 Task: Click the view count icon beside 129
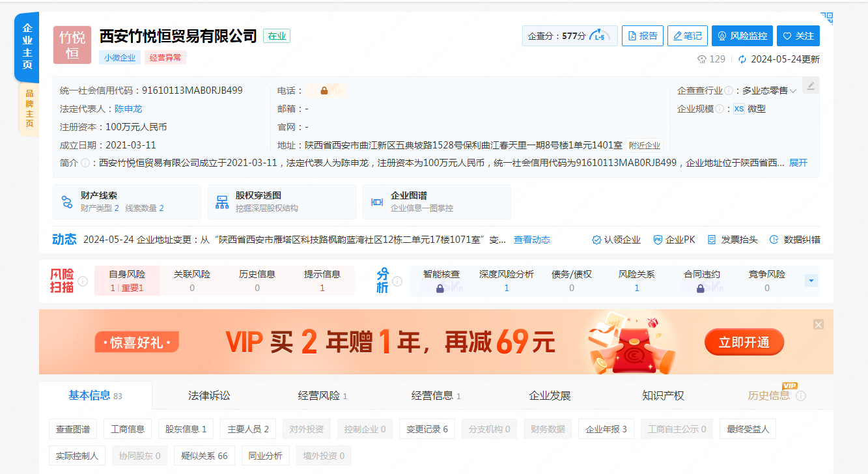(x=702, y=59)
